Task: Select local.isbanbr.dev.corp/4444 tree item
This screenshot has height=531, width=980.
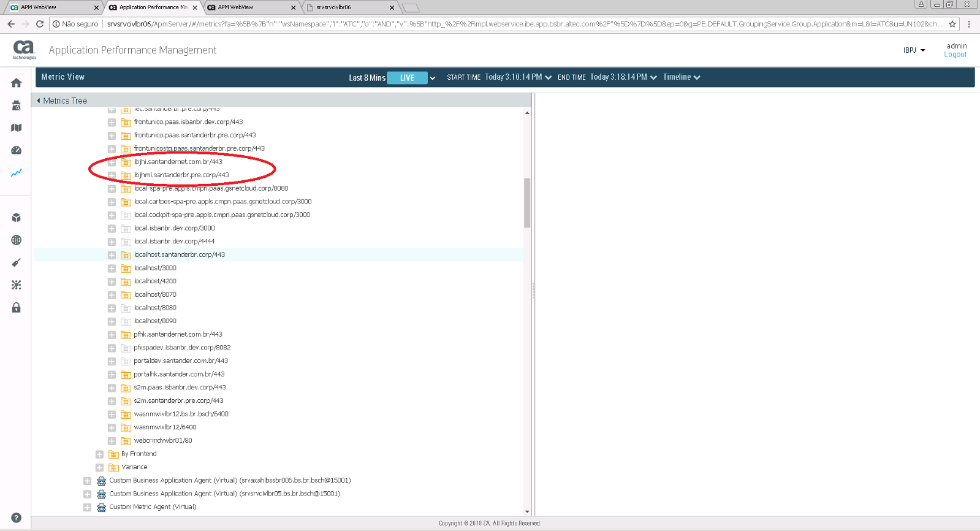Action: [174, 242]
